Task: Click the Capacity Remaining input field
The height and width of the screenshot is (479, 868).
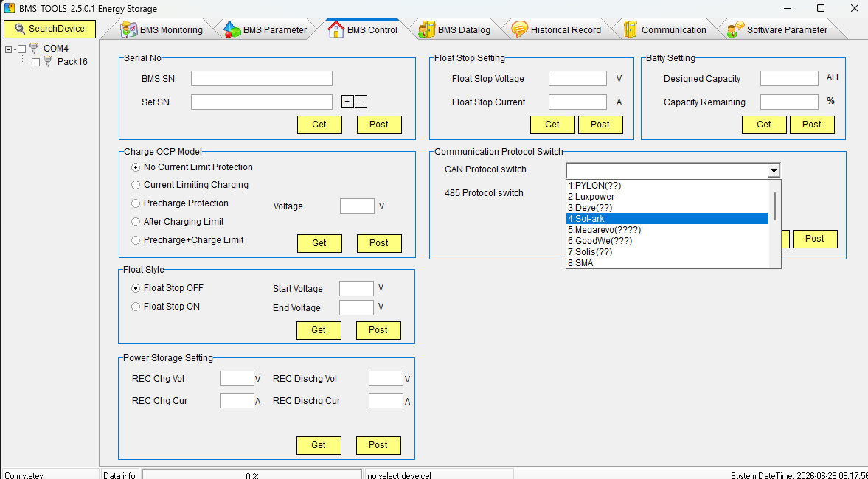Action: [789, 102]
